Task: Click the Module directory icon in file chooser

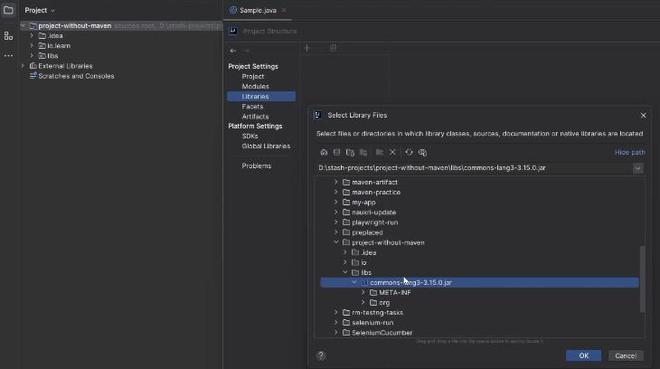Action: (363, 152)
